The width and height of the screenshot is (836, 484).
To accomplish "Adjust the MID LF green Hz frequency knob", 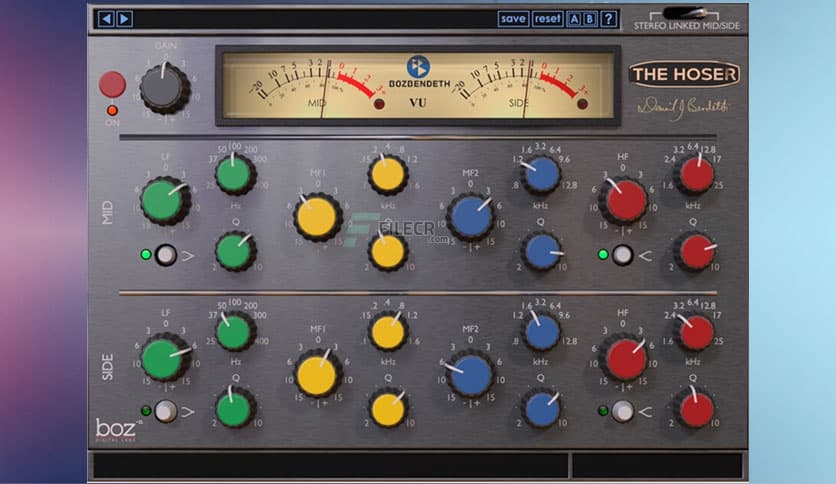I will click(x=235, y=174).
